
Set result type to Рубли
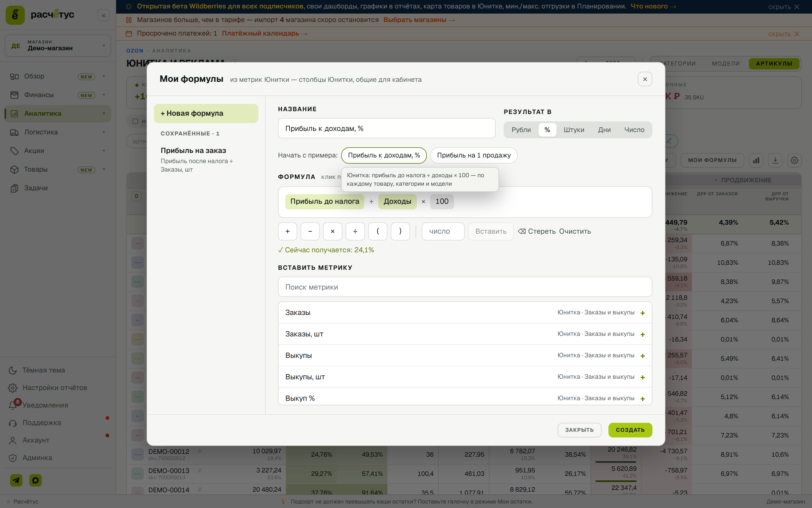(521, 130)
